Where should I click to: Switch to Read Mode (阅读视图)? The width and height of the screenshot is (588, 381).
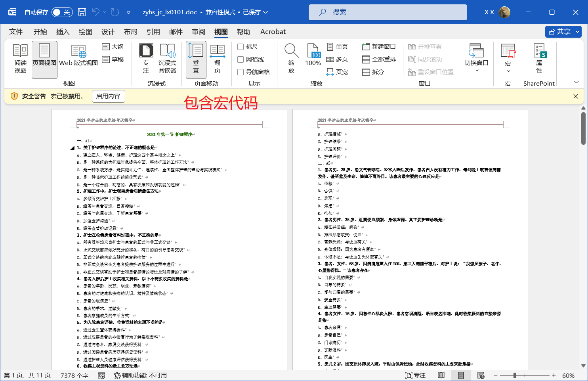coord(21,59)
